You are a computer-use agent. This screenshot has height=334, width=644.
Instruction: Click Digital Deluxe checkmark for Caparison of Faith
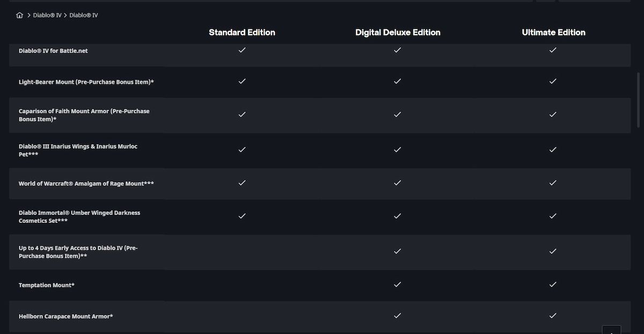pos(397,114)
